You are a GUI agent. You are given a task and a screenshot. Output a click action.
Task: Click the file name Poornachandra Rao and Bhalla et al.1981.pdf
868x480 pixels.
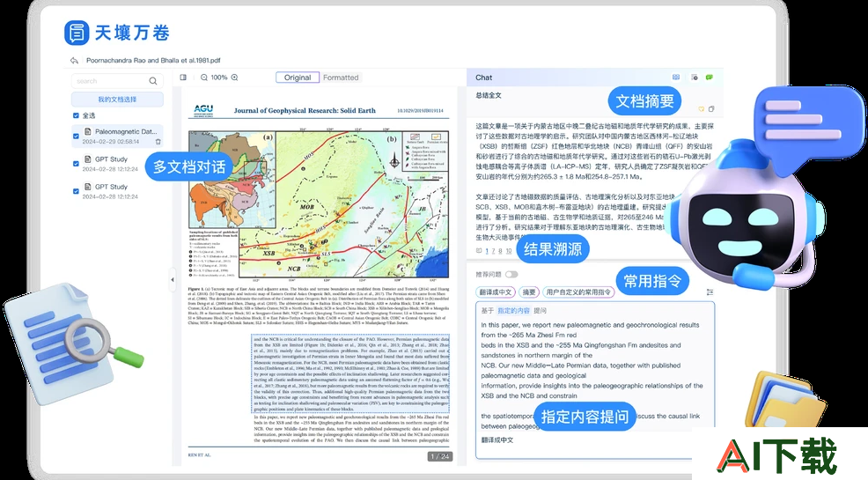[x=153, y=61]
